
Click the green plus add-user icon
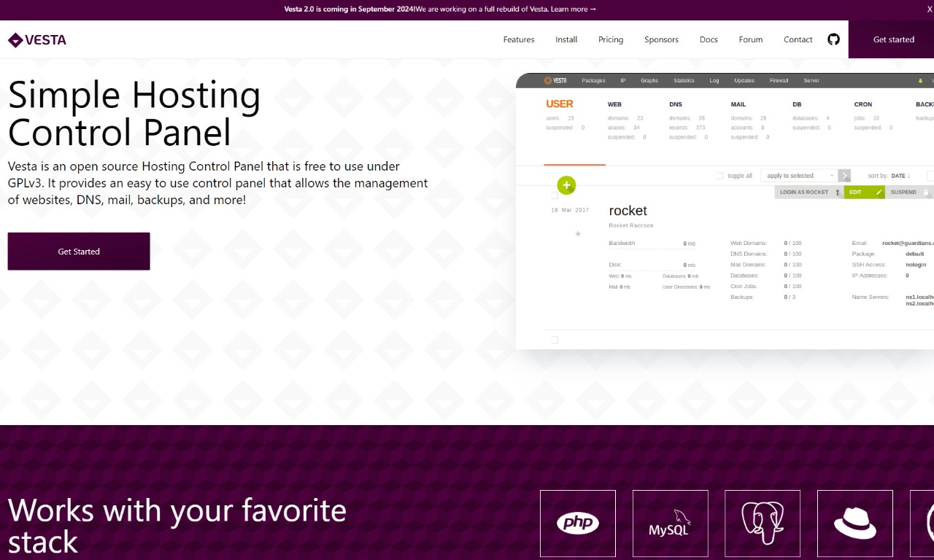566,185
